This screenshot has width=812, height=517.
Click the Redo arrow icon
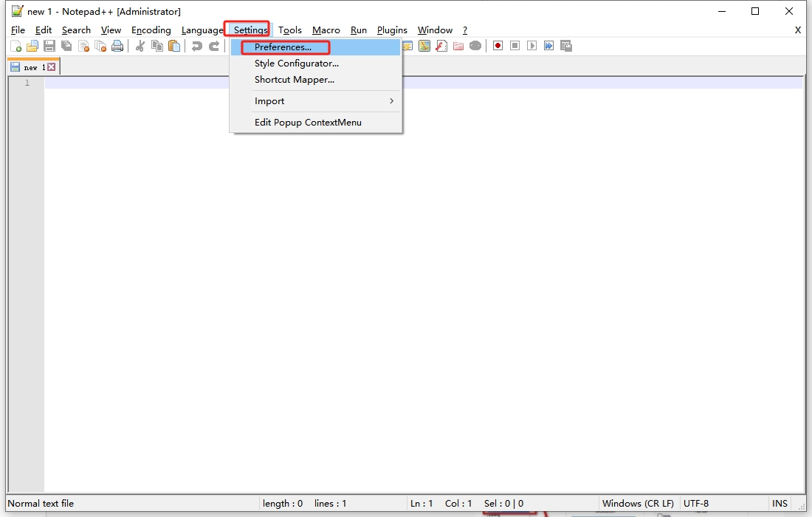coord(213,46)
